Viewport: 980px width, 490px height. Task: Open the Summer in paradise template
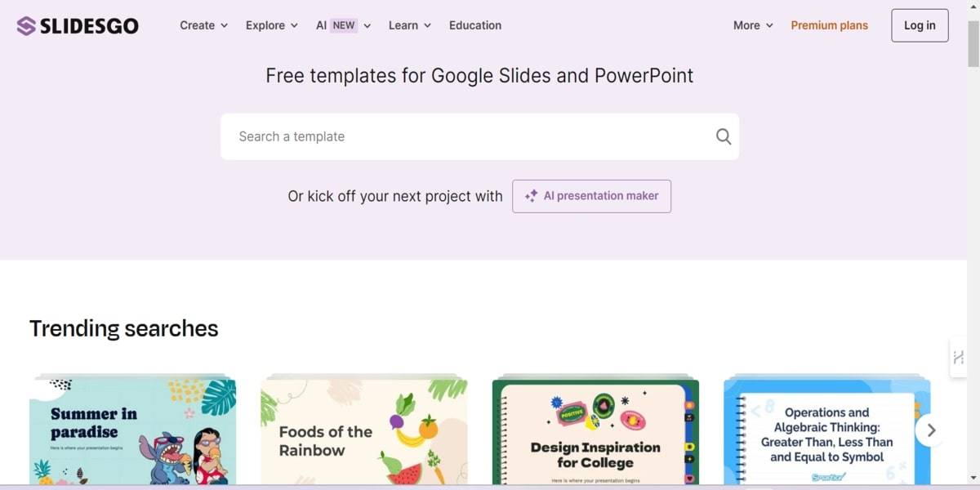pos(132,430)
